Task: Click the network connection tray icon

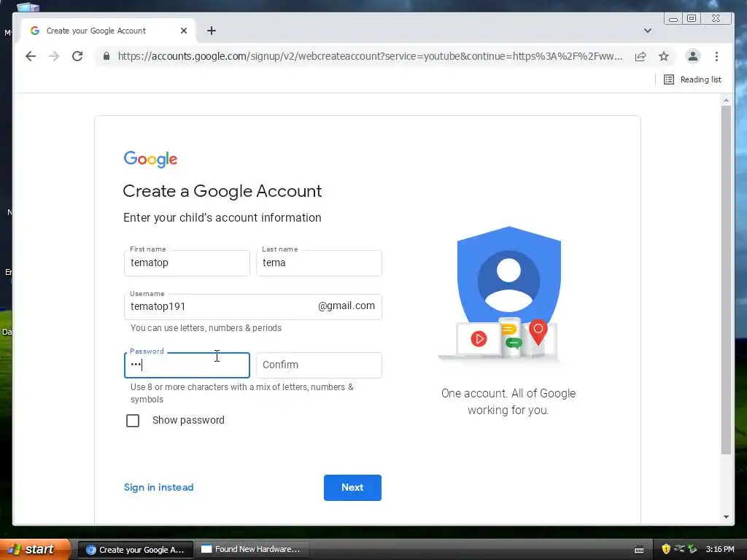Action: tap(679, 549)
